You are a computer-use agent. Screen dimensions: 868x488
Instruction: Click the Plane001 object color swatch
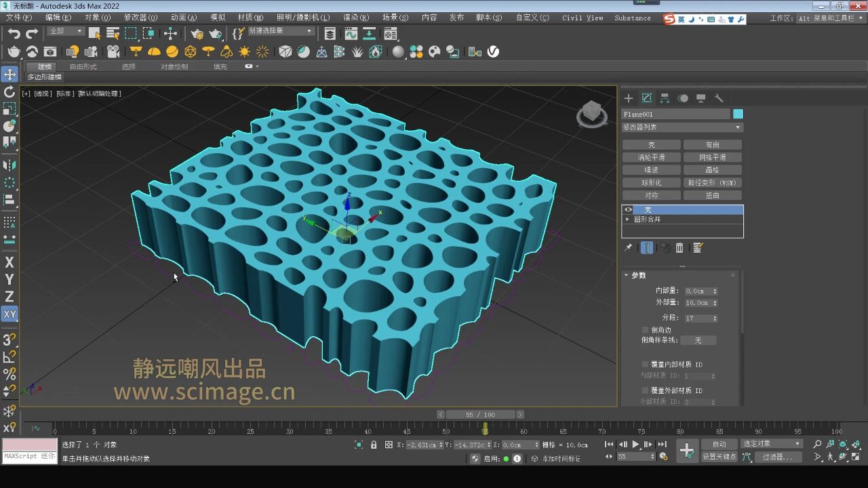click(x=738, y=114)
